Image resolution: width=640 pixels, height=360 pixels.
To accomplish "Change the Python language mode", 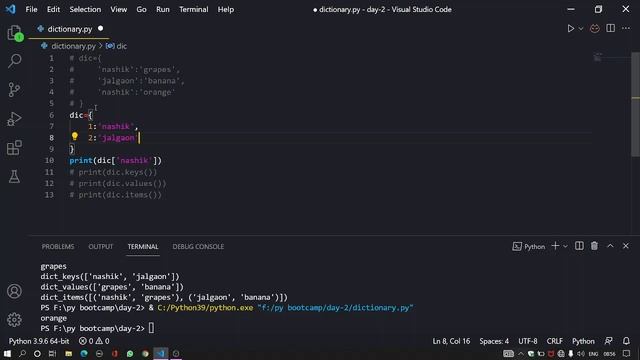I will 583,341.
